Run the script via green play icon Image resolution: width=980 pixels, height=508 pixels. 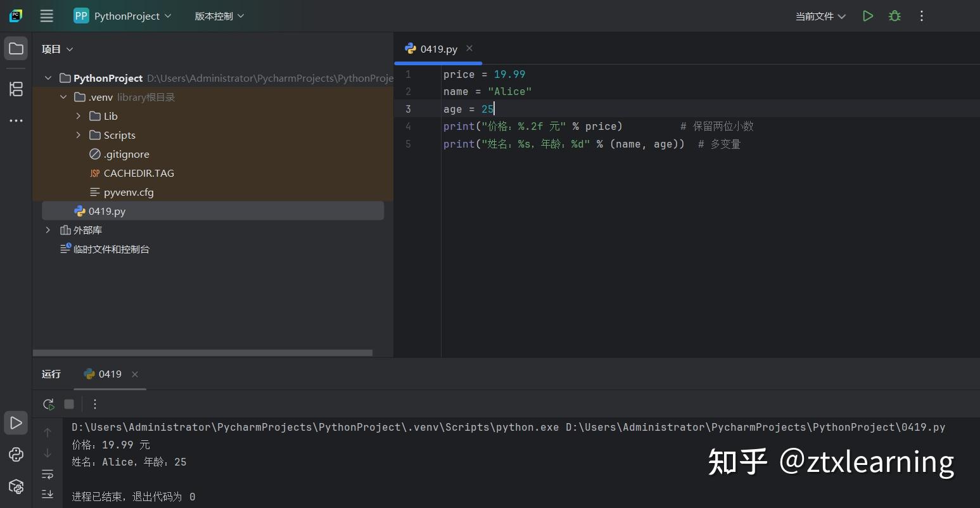coord(868,16)
